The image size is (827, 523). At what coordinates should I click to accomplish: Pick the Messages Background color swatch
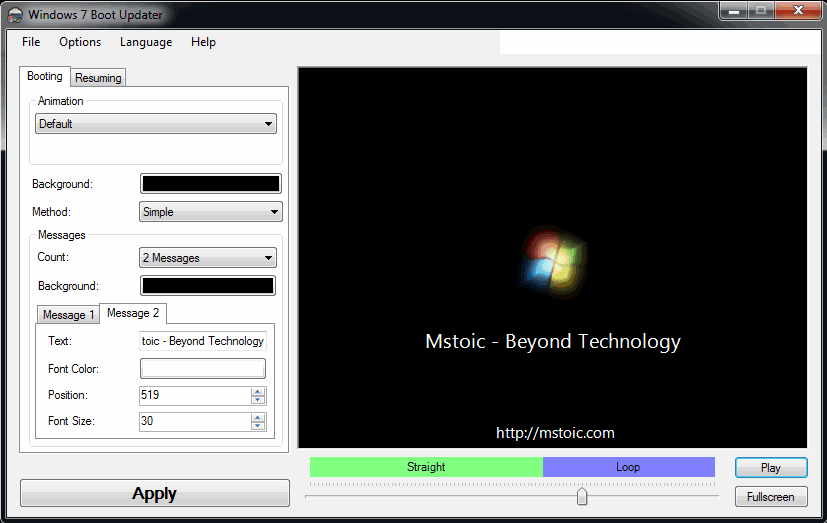point(208,286)
